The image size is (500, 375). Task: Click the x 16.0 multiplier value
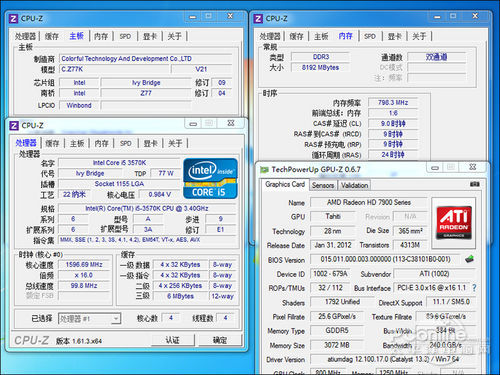pyautogui.click(x=84, y=275)
